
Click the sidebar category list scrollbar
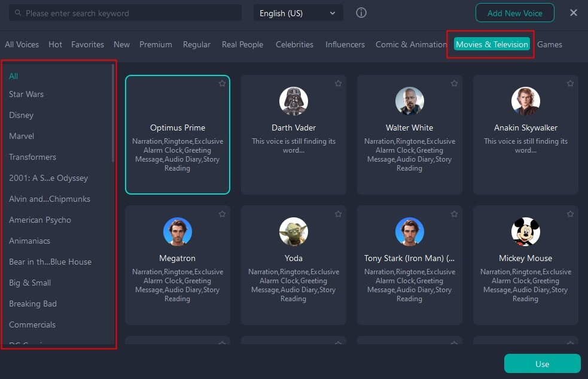[112, 114]
